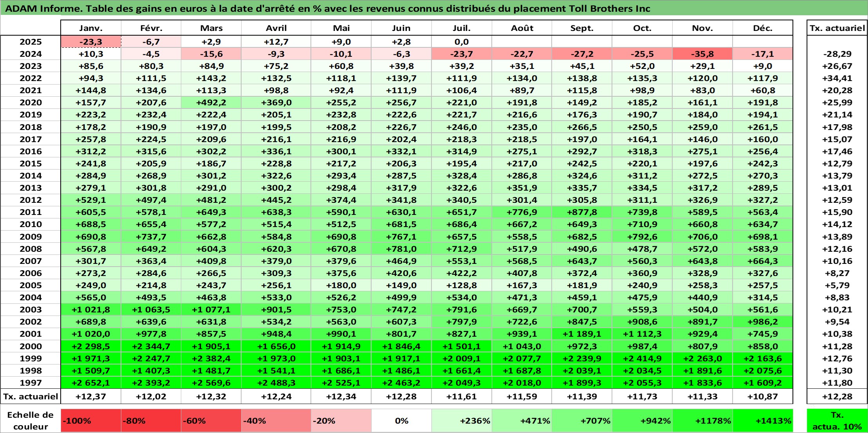Click actuarial rate +34,41 for 2022
Viewport: 868px width, 433px height.
(x=837, y=78)
